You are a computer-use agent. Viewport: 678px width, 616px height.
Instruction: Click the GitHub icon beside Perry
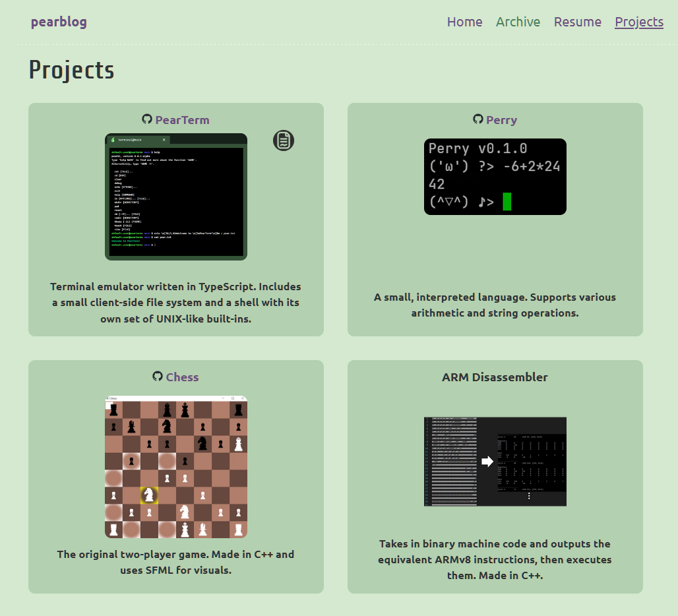coord(478,119)
